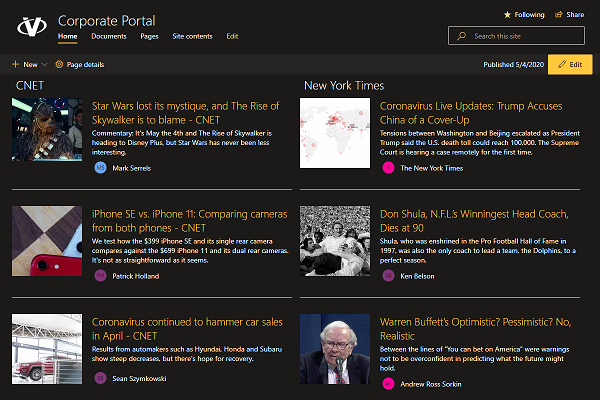Viewport: 600px width, 400px height.
Task: Click the CNET section heading
Action: tap(30, 85)
